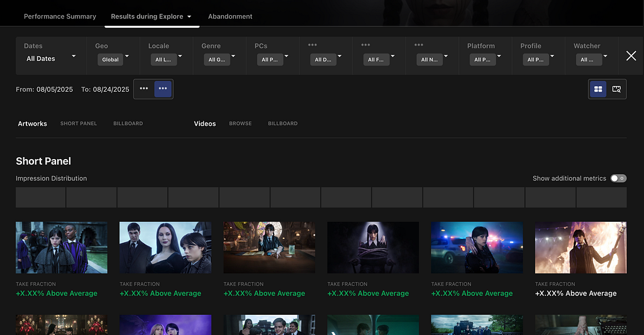Viewport: 644px width, 335px height.
Task: Open Results during Explore tab
Action: coord(147,16)
